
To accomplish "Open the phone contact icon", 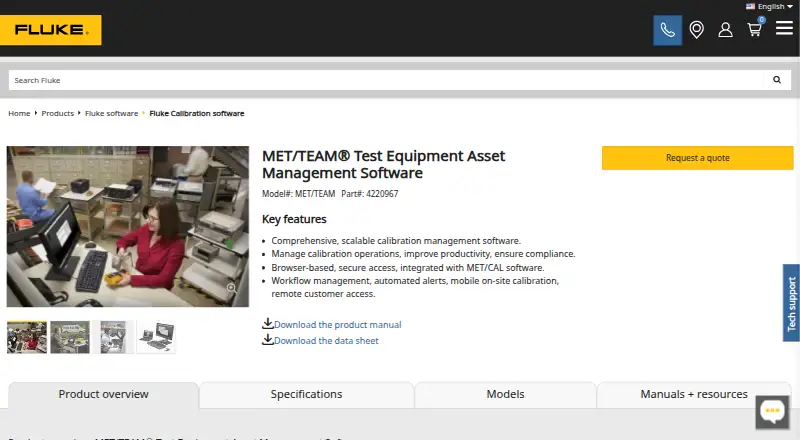I will tap(667, 30).
